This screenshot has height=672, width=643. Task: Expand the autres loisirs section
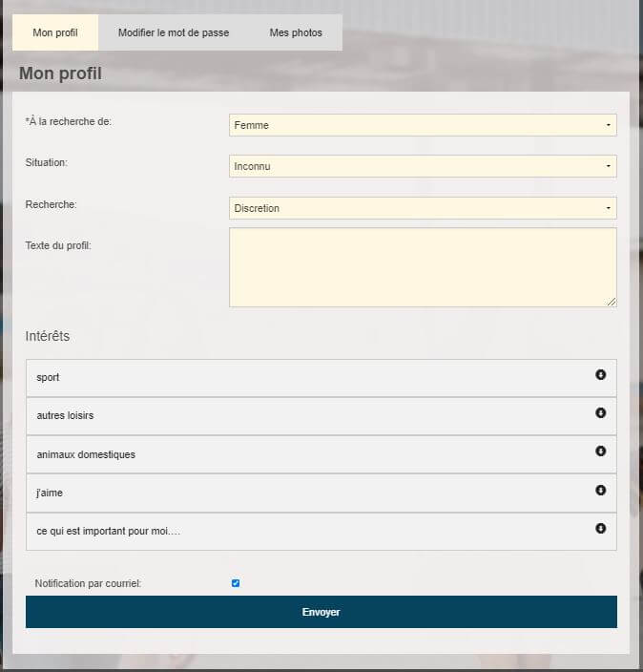click(x=305, y=416)
